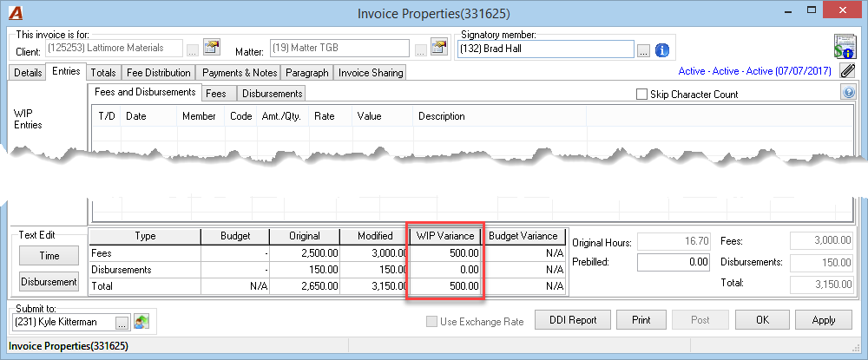Image resolution: width=868 pixels, height=360 pixels.
Task: Click the Description column header
Action: point(499,116)
